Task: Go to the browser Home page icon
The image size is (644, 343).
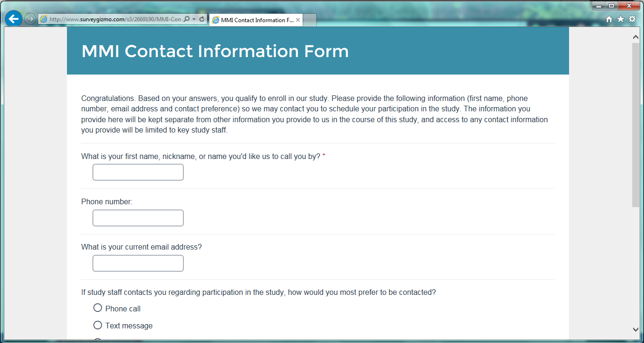Action: pyautogui.click(x=609, y=19)
